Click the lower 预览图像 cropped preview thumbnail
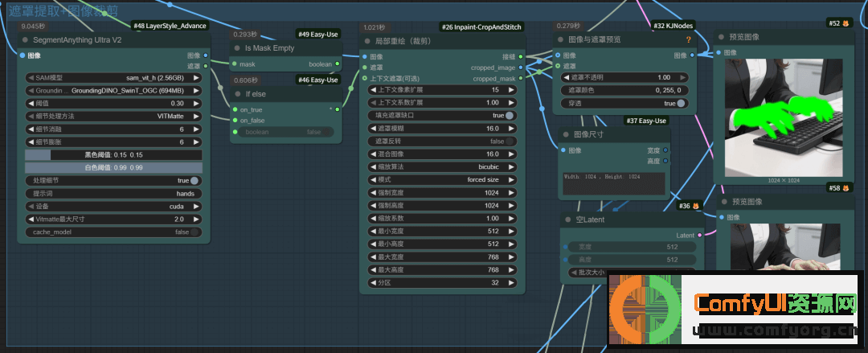 (x=785, y=247)
